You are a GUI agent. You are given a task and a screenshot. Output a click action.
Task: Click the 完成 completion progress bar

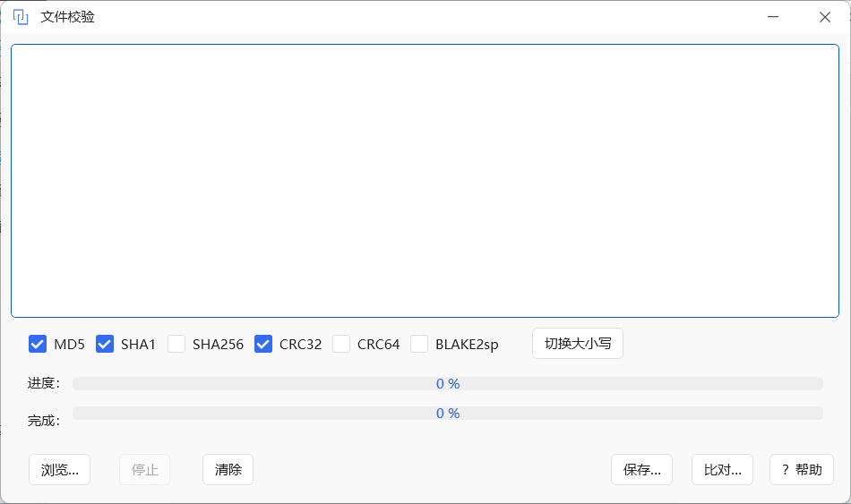point(448,413)
